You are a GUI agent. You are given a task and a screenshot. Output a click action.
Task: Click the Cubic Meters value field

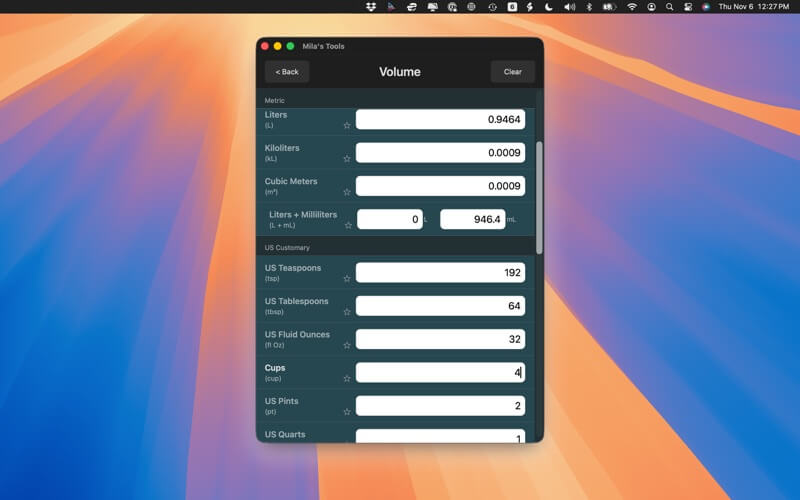440,186
